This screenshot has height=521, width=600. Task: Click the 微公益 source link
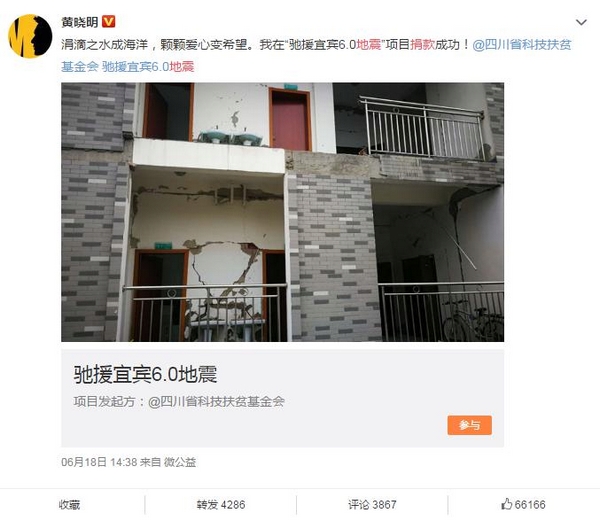pyautogui.click(x=180, y=462)
